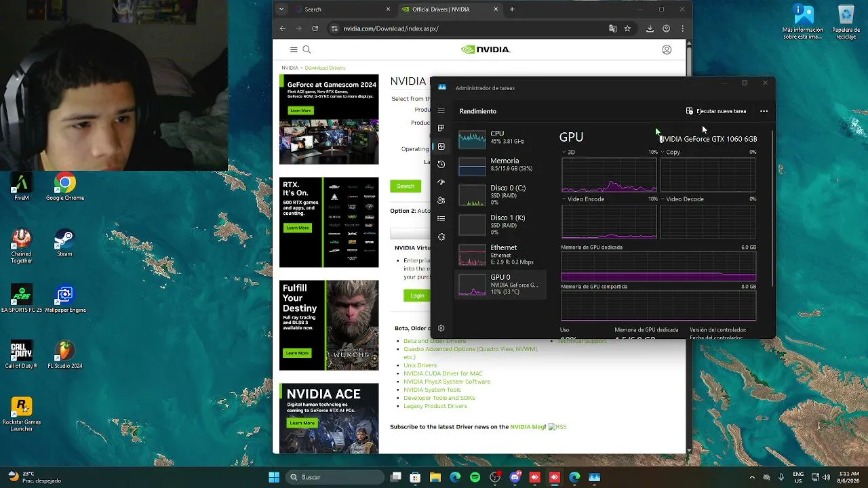The height and width of the screenshot is (488, 868).
Task: Open Wallpaper Engine desktop shortcut
Action: click(64, 300)
